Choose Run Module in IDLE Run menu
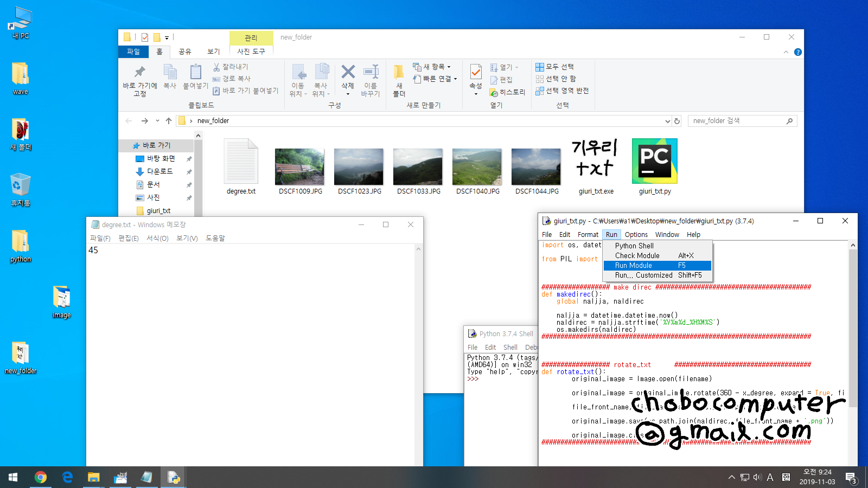 tap(658, 265)
